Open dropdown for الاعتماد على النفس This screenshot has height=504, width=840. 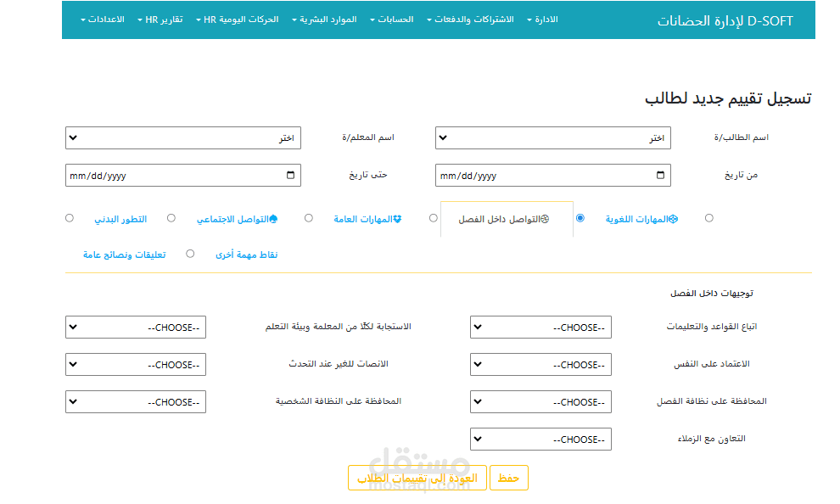(x=540, y=365)
